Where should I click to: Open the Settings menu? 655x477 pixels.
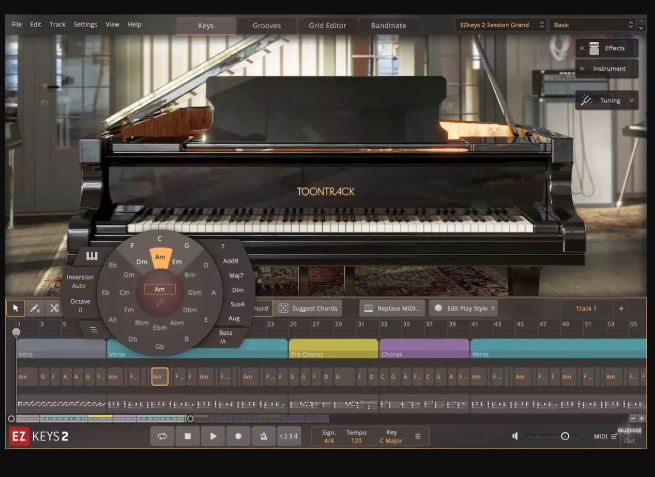pos(85,25)
